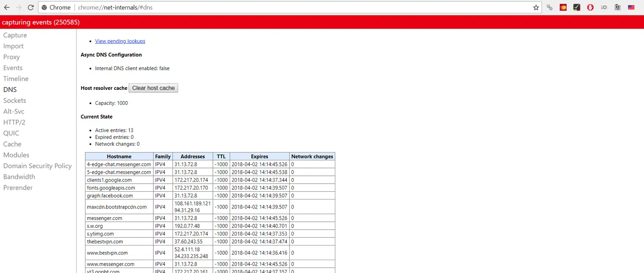
Task: Open the power outlet extension icon
Action: tap(617, 7)
